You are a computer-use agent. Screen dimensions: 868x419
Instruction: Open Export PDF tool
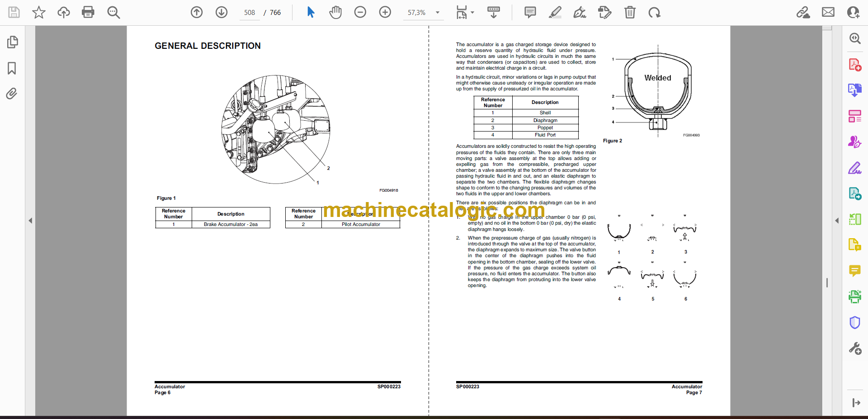tap(855, 90)
